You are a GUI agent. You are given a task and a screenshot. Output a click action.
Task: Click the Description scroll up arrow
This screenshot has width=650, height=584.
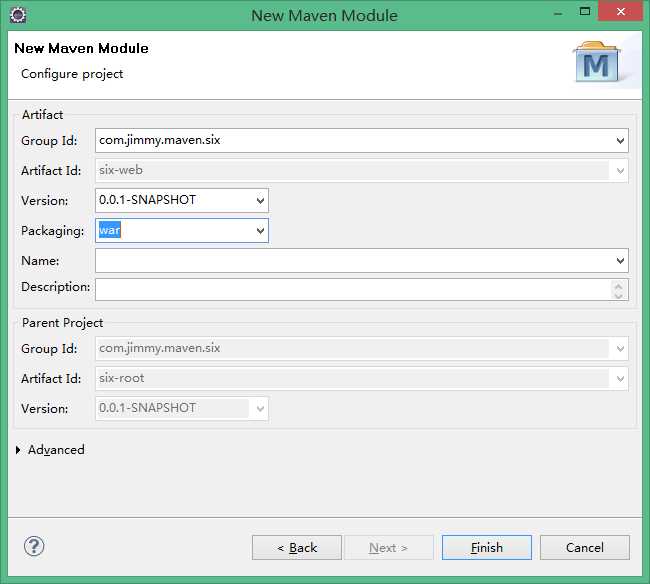[x=619, y=285]
